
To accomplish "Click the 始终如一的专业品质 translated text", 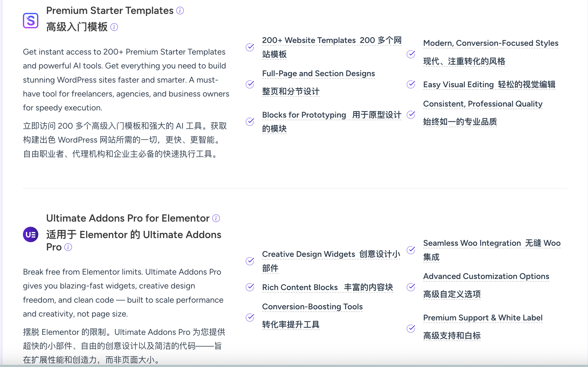I will (x=460, y=122).
